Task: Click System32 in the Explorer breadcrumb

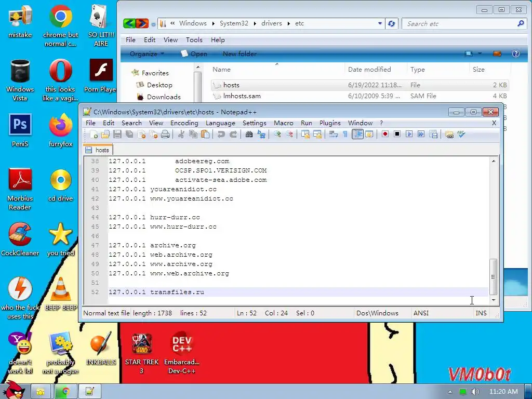Action: point(234,23)
